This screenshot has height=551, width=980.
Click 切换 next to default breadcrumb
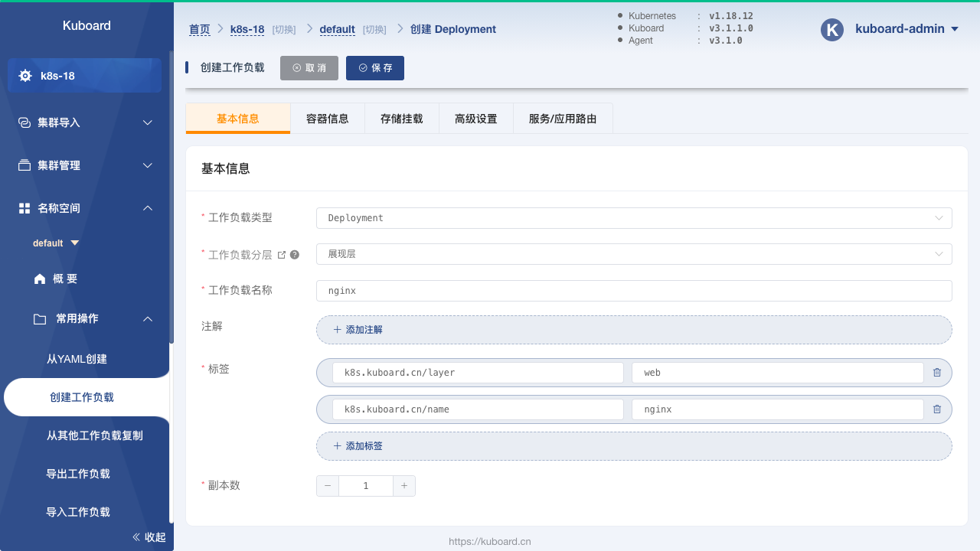[x=374, y=30]
